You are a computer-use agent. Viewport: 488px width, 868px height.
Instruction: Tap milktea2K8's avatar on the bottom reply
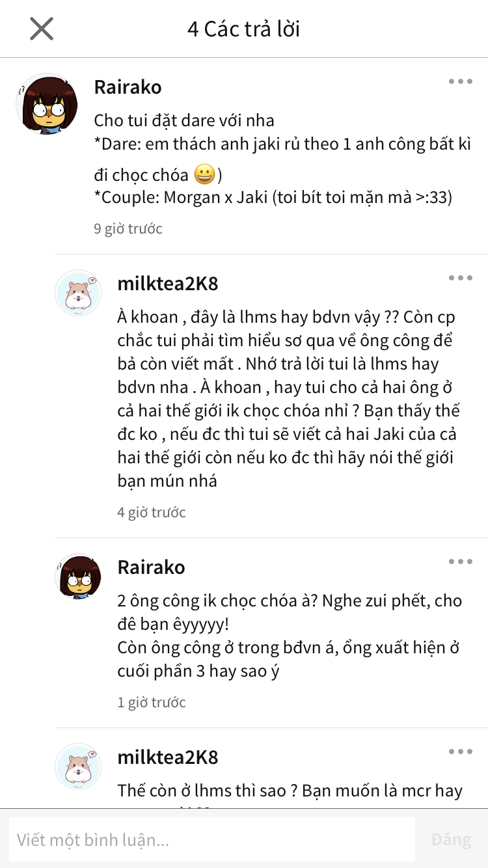point(78,766)
